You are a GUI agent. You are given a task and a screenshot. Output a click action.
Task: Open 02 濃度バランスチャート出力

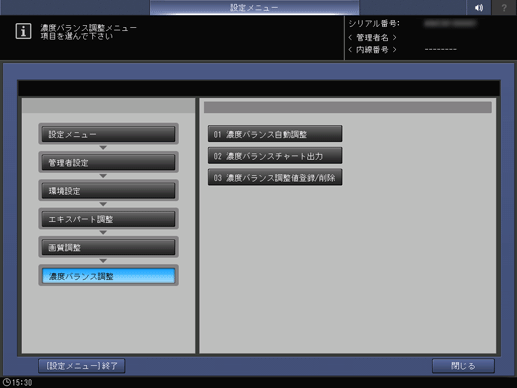point(275,156)
